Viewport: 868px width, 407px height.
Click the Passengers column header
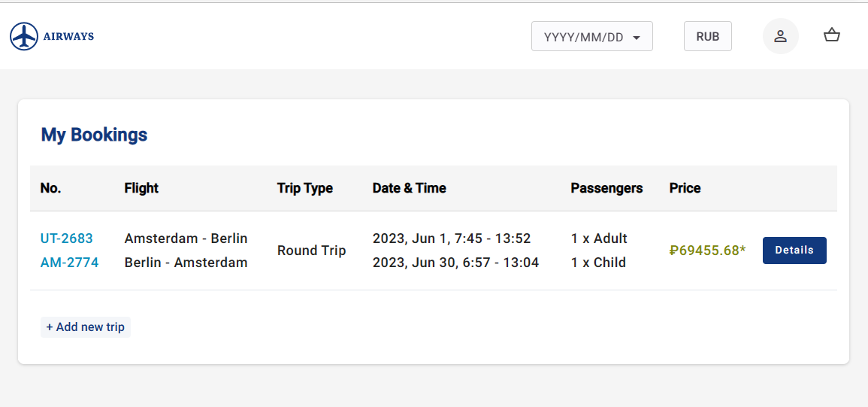606,188
